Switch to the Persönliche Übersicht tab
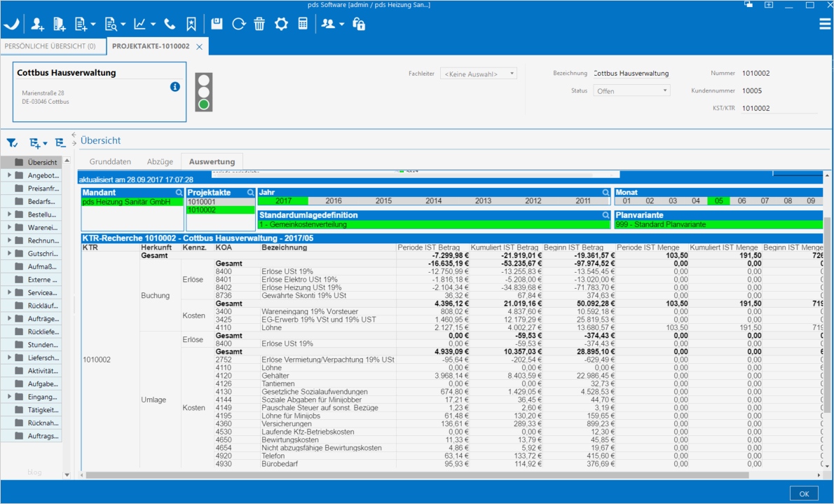The image size is (834, 504). 52,46
